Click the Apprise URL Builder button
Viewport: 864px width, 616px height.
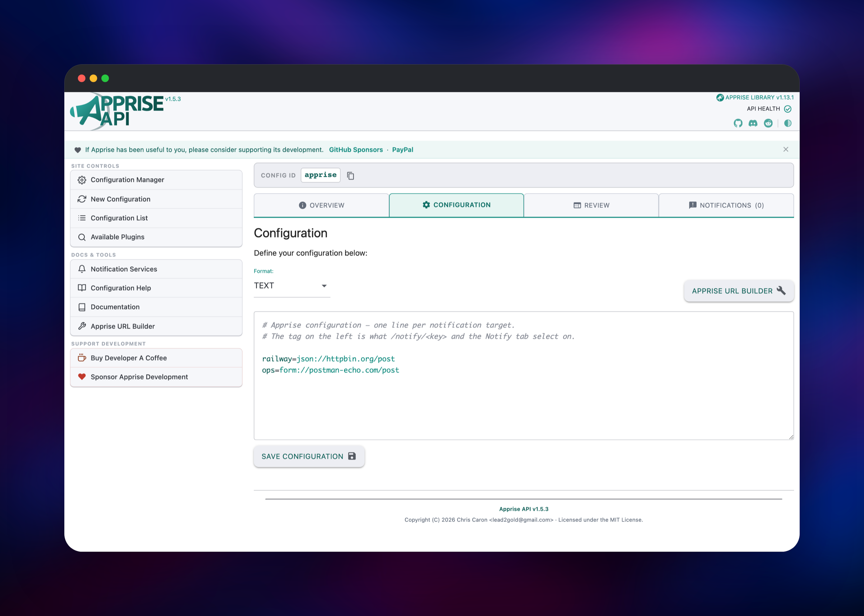[739, 291]
